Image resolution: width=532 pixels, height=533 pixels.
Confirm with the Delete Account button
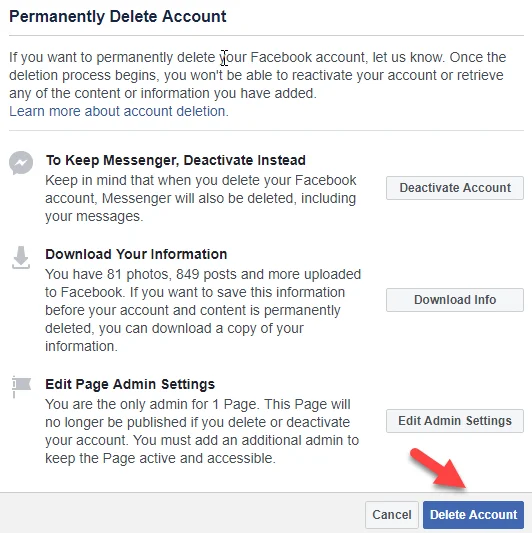point(474,515)
